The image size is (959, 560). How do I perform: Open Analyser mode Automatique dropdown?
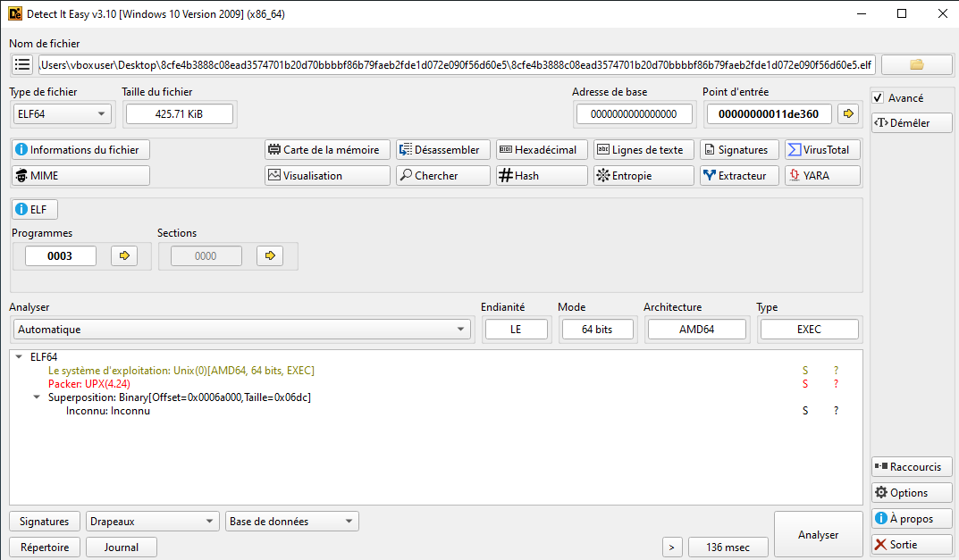pyautogui.click(x=242, y=329)
